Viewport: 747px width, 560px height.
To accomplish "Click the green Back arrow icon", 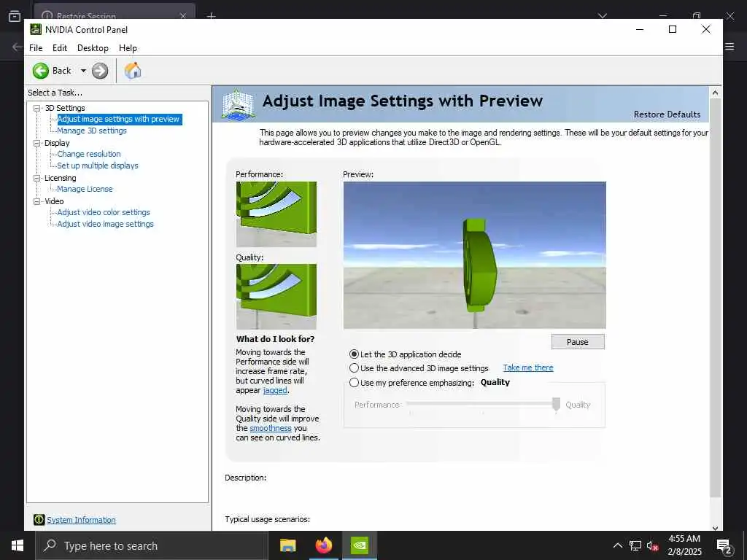I will [41, 71].
